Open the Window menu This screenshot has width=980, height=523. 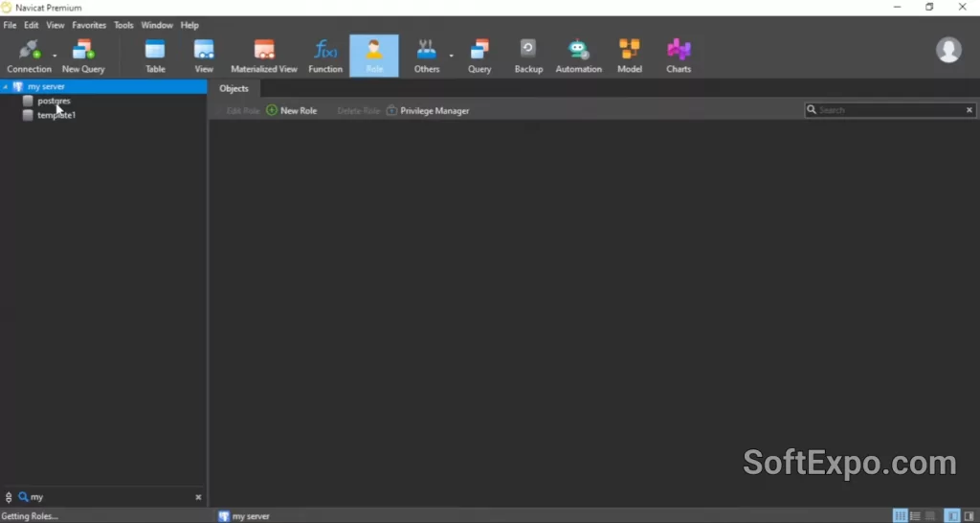157,25
